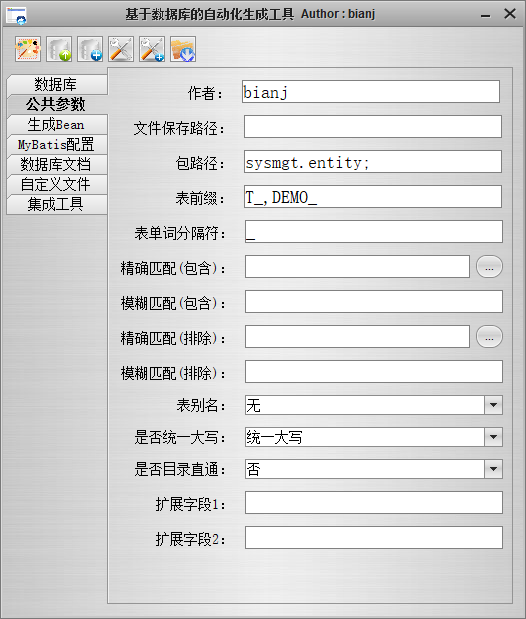526x619 pixels.
Task: Open the 是否目录直通 dropdown arrow
Action: (x=493, y=469)
